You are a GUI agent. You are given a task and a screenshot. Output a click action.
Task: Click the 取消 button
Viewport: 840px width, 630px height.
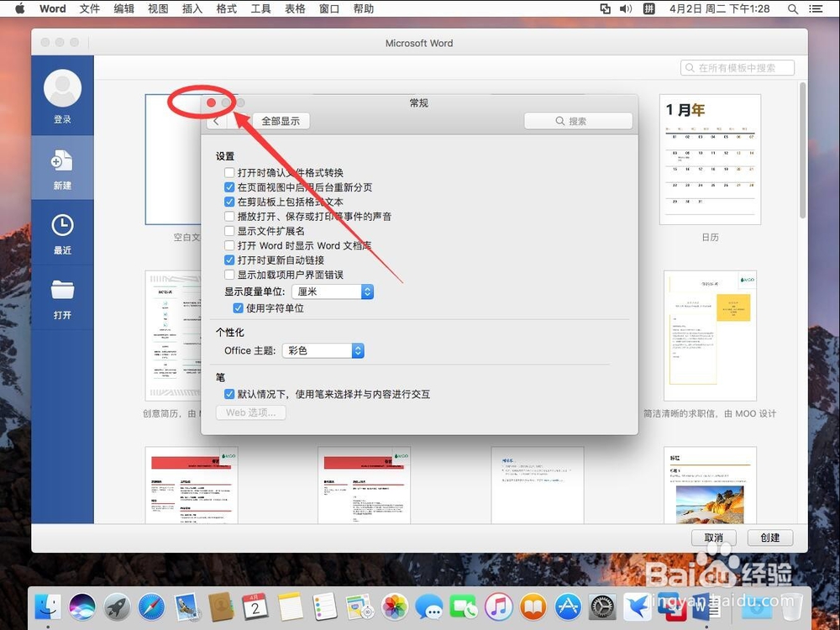(713, 538)
